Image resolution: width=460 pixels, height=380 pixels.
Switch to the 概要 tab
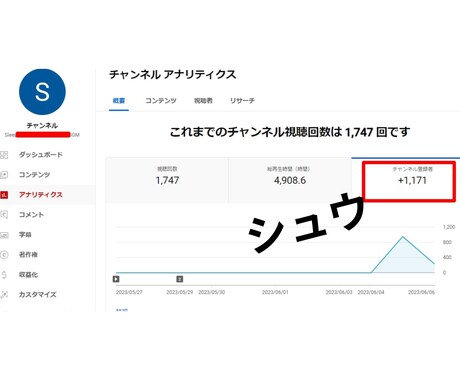[x=119, y=101]
